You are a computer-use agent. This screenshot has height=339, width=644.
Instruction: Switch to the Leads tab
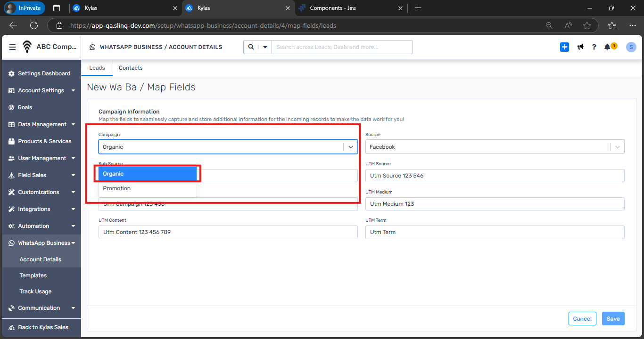pyautogui.click(x=97, y=68)
